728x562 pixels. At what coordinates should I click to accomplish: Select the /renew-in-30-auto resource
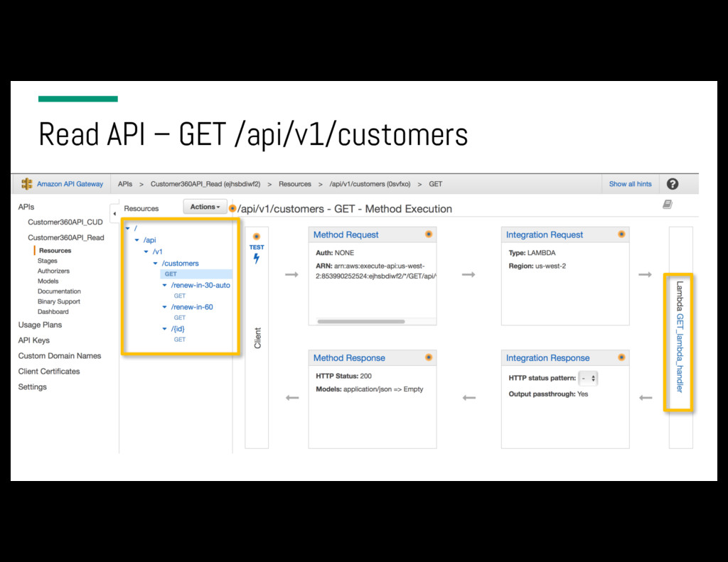(x=200, y=285)
